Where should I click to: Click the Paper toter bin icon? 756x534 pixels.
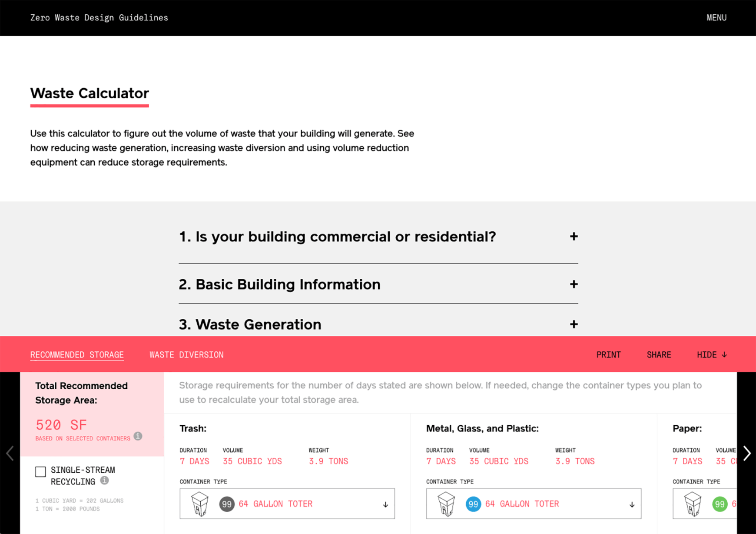(693, 504)
